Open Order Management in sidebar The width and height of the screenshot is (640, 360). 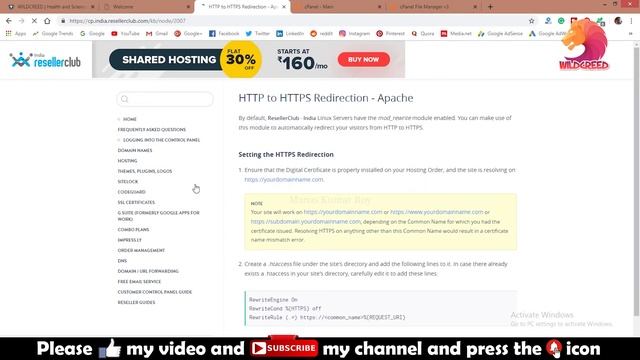point(141,250)
